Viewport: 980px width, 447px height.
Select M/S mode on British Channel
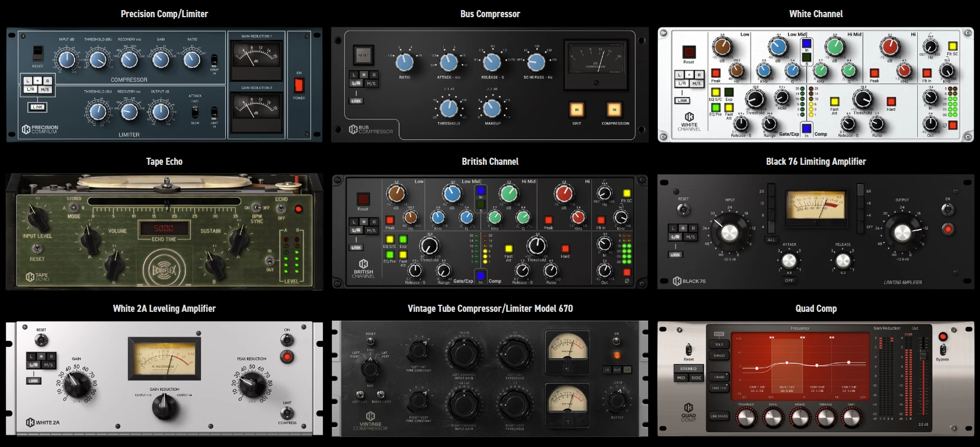click(371, 231)
